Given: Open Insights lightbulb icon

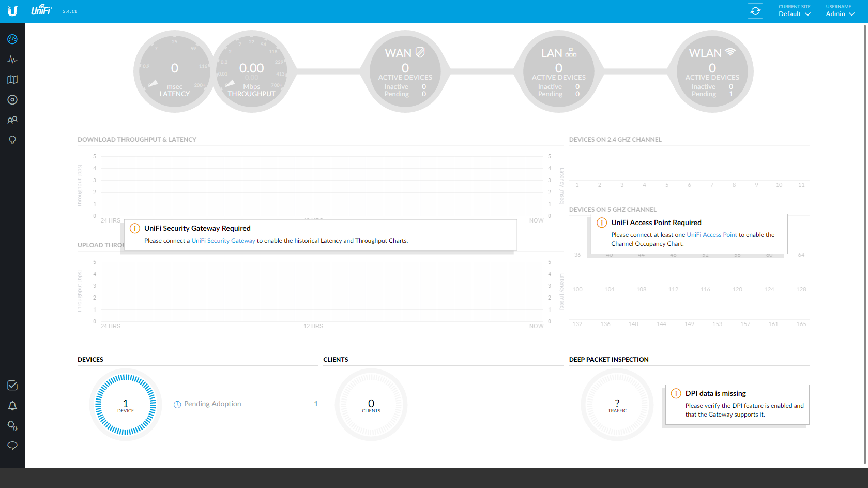Looking at the screenshot, I should click(x=12, y=140).
